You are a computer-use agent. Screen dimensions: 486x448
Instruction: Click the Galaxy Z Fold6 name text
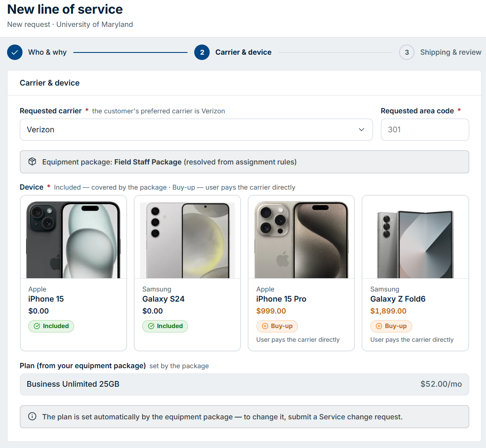coord(398,299)
